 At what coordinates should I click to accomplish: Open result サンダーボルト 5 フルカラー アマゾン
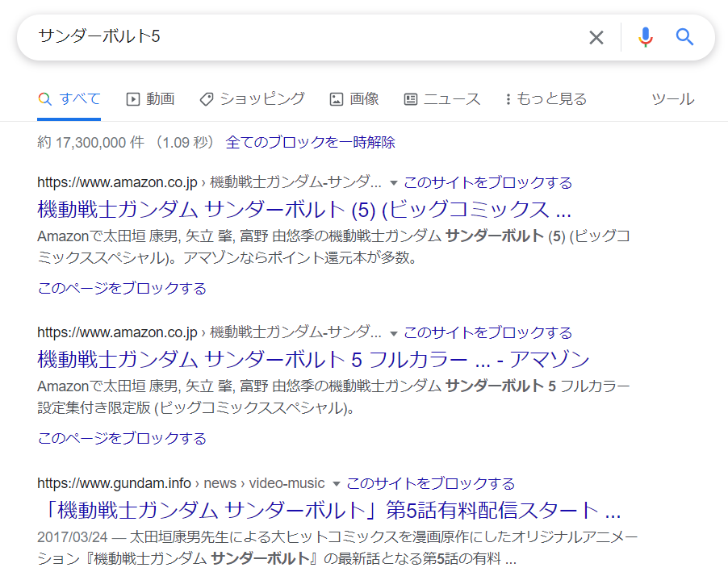point(313,360)
